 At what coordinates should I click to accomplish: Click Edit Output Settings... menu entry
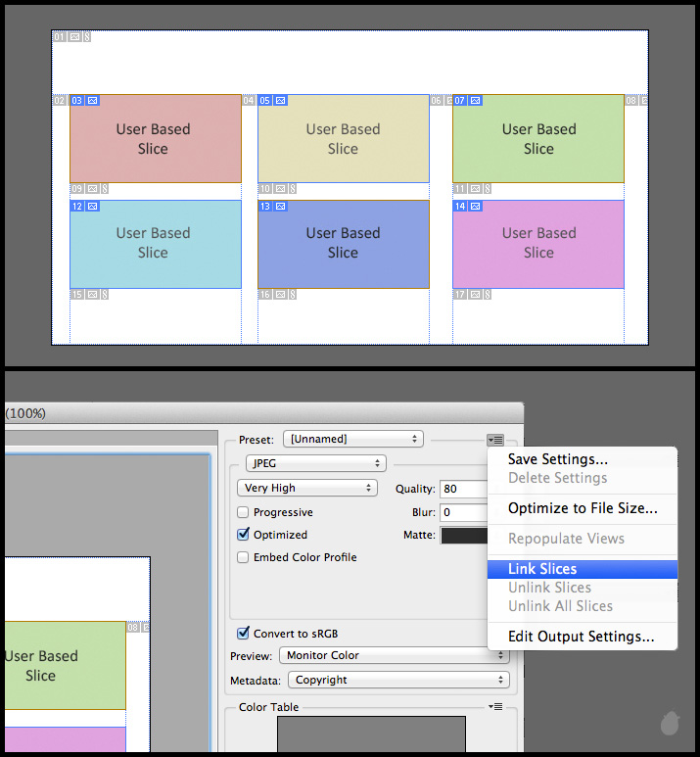coord(582,637)
